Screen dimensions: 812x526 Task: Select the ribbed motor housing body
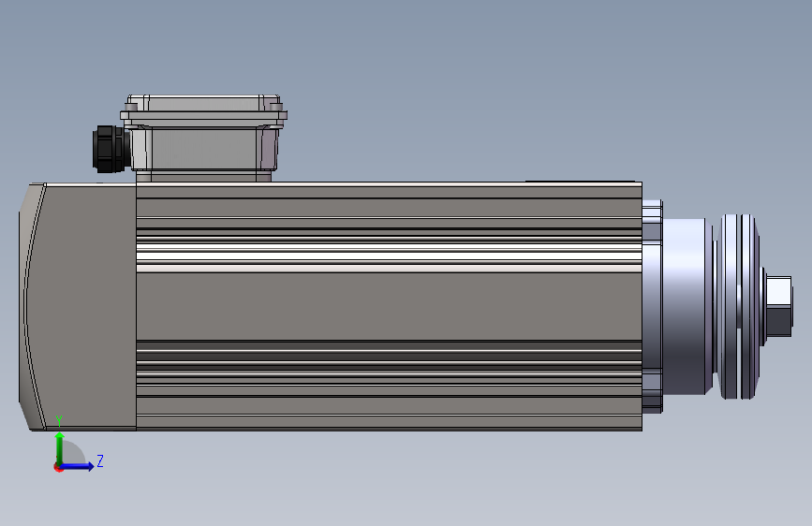click(x=389, y=306)
